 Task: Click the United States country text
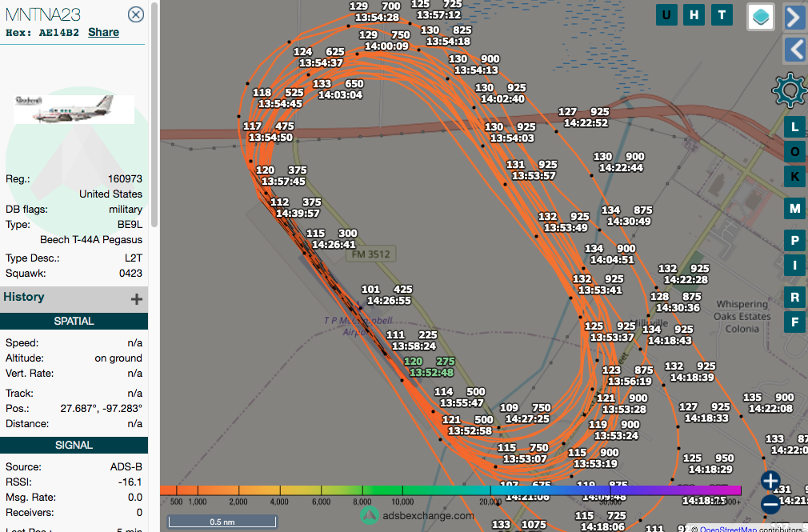110,194
